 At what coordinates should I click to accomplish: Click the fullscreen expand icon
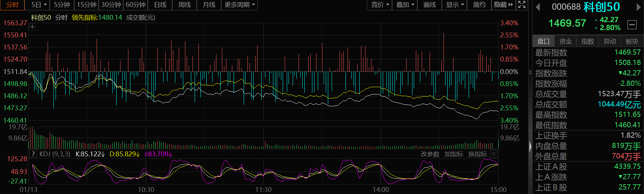click(522, 4)
